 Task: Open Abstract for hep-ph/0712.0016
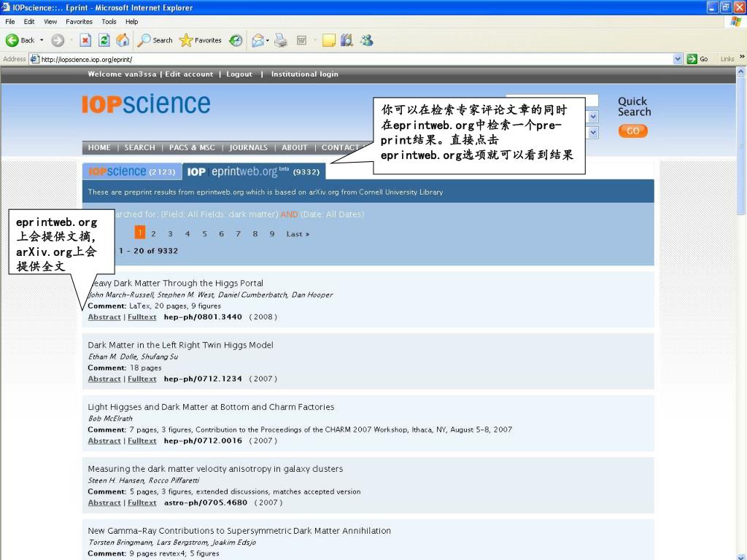point(104,441)
